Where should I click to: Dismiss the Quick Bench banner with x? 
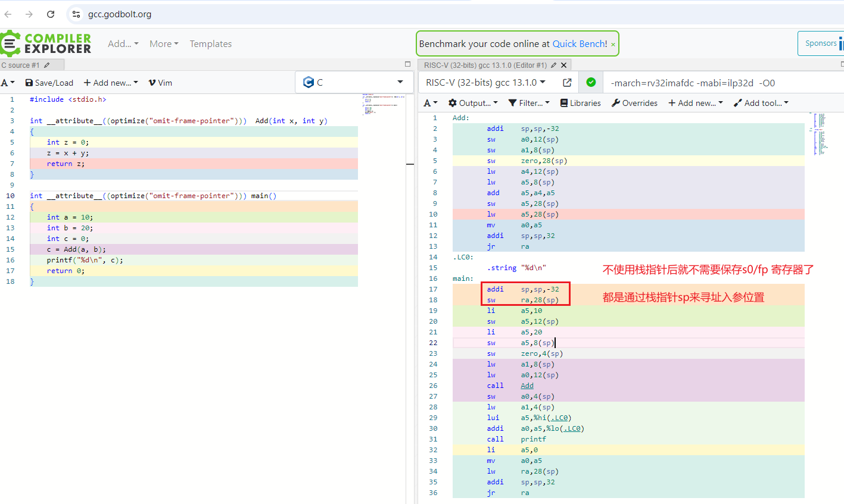(x=613, y=45)
